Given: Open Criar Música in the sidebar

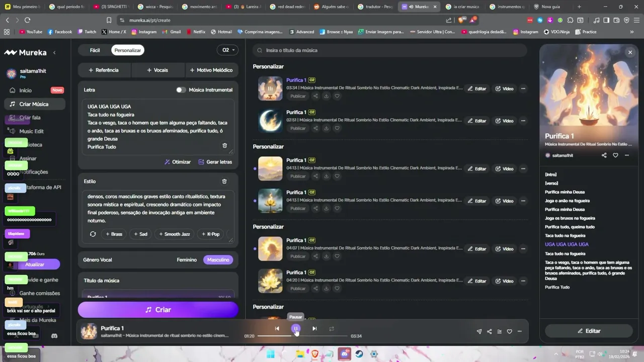Looking at the screenshot, I should click(x=34, y=104).
